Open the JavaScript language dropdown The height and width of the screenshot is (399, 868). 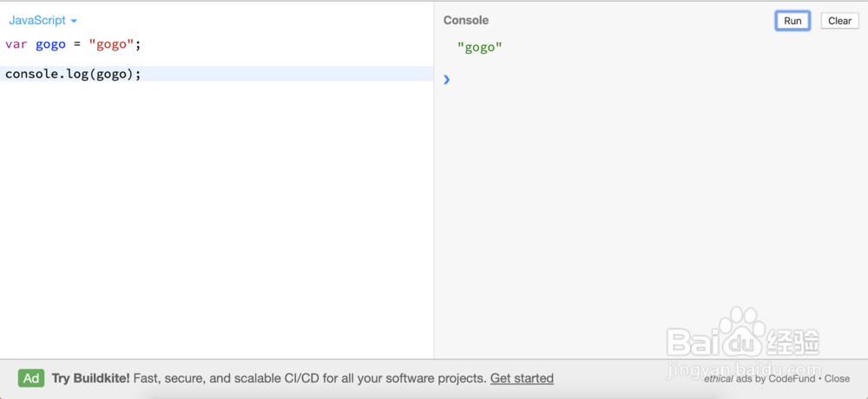[43, 21]
